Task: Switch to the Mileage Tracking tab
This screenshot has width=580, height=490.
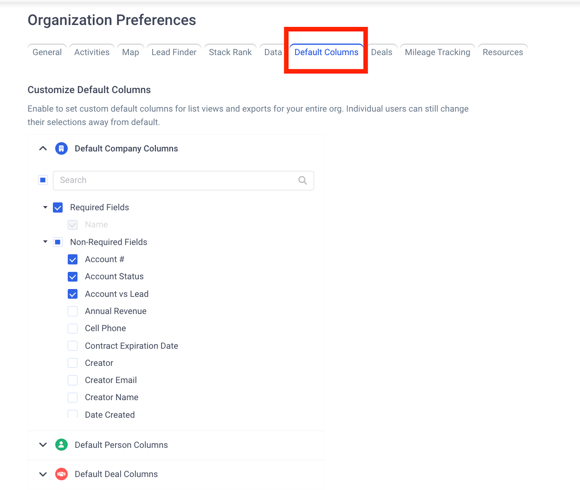Action: [437, 52]
